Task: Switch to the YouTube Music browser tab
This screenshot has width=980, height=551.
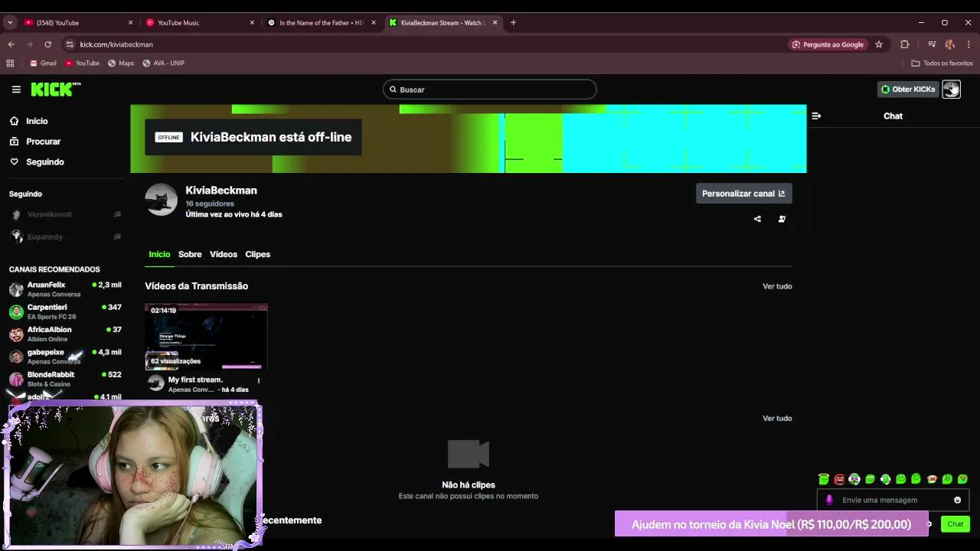Action: pyautogui.click(x=199, y=23)
